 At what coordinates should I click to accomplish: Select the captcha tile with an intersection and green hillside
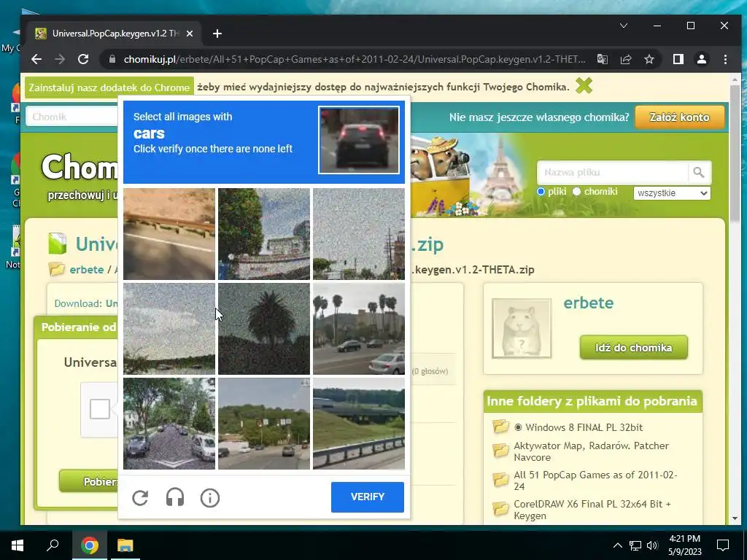[x=264, y=424]
